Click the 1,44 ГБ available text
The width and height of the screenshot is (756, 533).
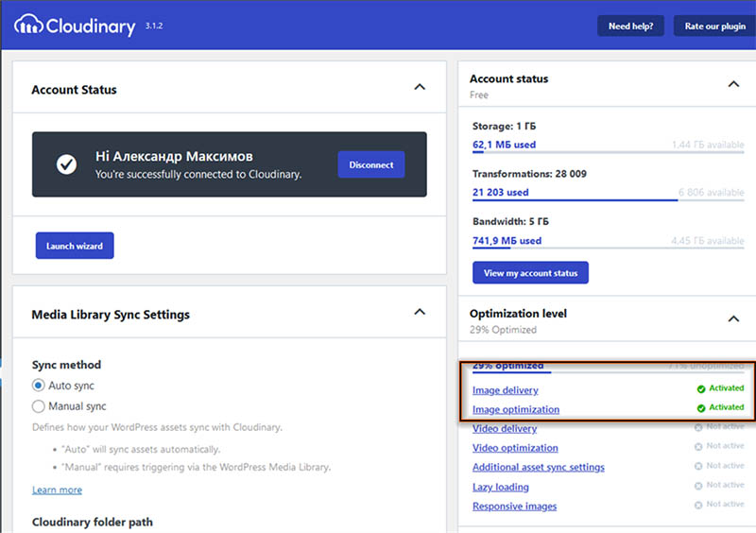708,145
